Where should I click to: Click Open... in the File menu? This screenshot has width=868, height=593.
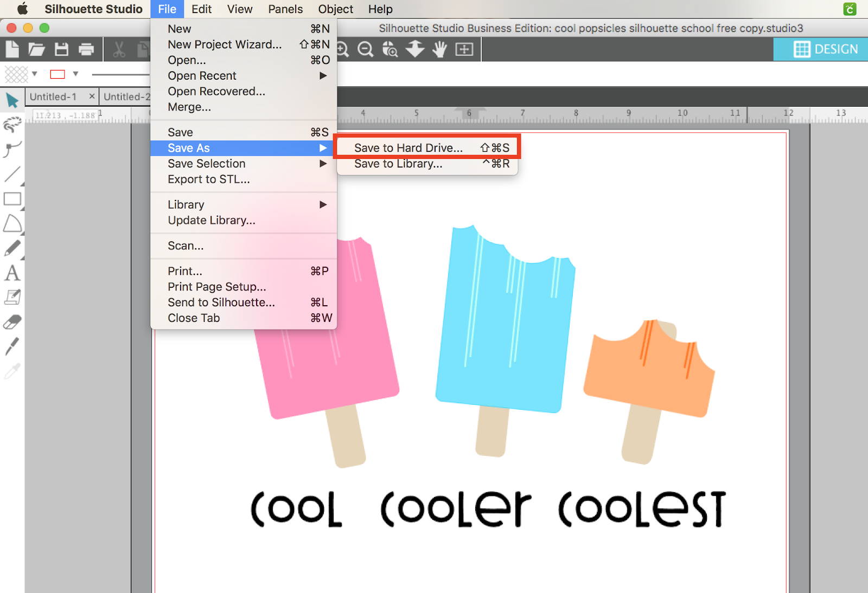tap(244, 60)
